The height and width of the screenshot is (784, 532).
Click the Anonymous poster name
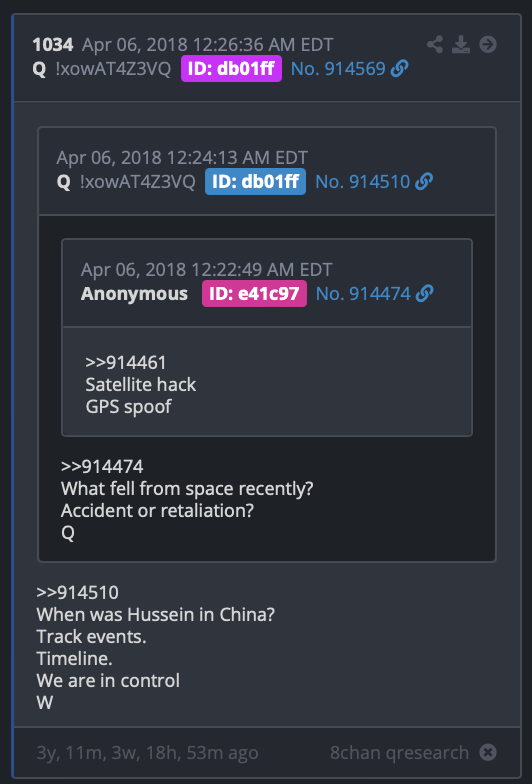coord(134,294)
